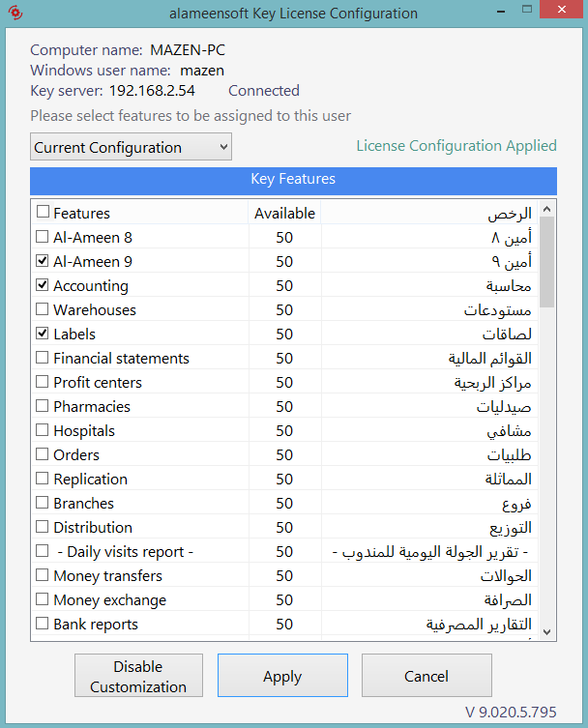Open the Current Configuration dropdown

pos(131,147)
